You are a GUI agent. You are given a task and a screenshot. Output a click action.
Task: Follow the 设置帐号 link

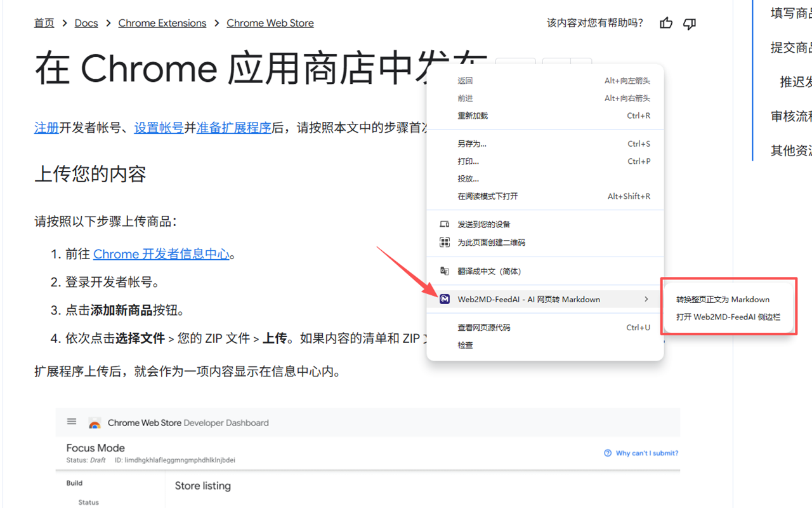(159, 128)
